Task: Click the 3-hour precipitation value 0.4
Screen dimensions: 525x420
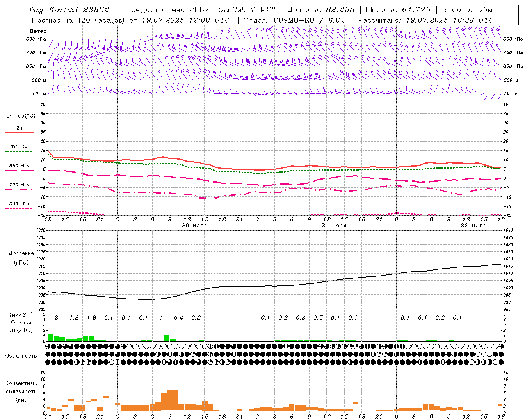Action: [178, 318]
